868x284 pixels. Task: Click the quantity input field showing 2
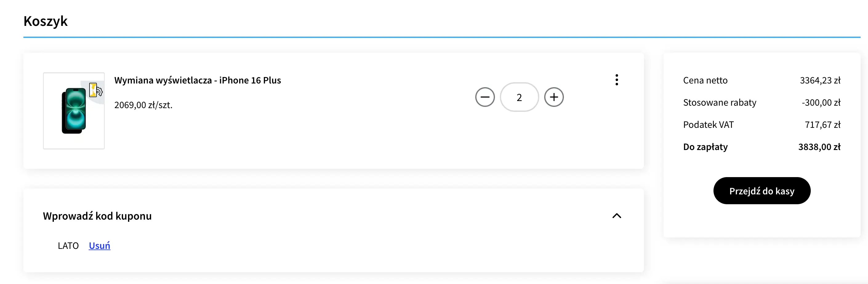click(519, 97)
